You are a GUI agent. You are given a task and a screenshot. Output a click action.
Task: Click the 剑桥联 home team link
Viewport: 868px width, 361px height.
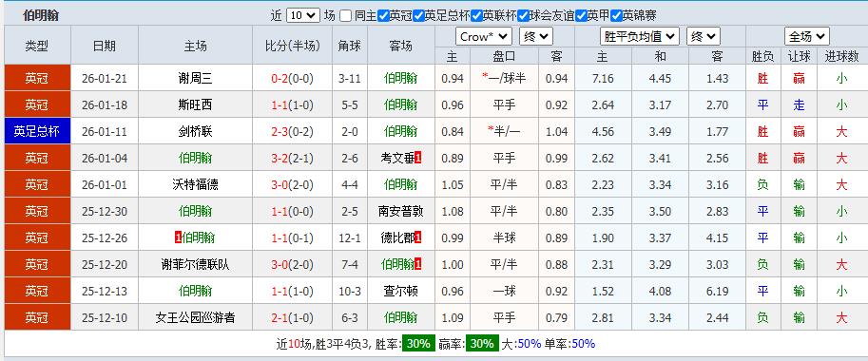pyautogui.click(x=196, y=131)
